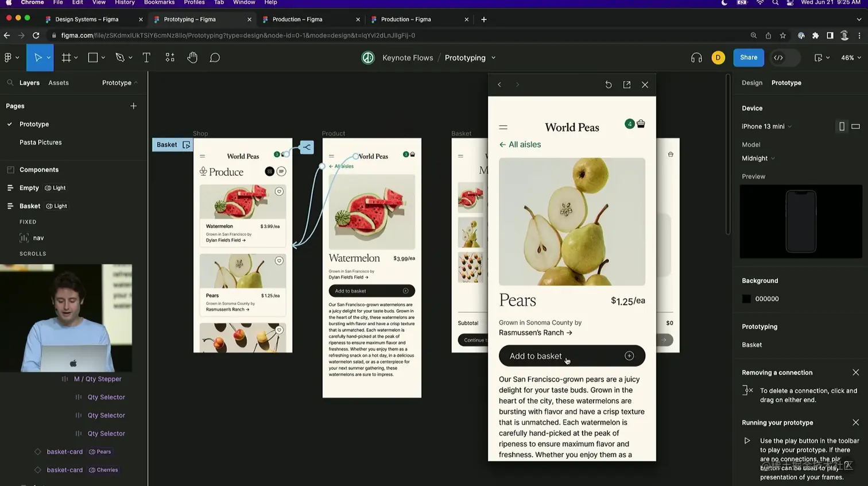Image resolution: width=868 pixels, height=486 pixels.
Task: Dismiss the Removing a connection tip
Action: pos(855,372)
